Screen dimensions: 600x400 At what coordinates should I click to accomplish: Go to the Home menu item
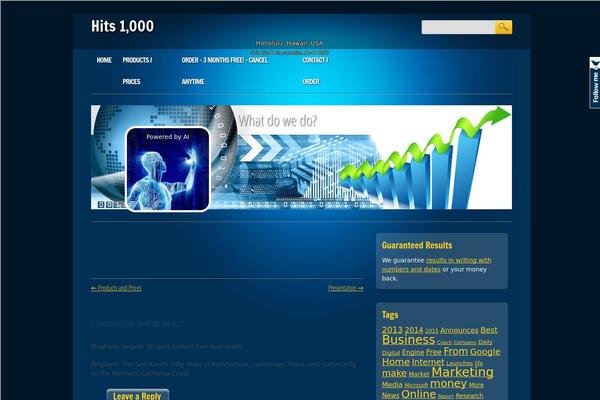[104, 60]
